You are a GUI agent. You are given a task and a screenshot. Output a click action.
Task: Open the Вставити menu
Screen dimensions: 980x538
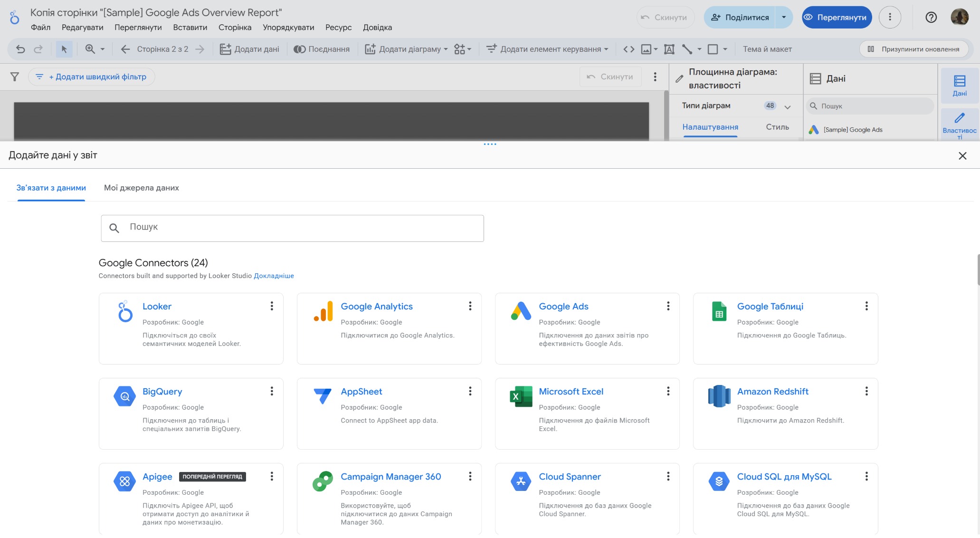(190, 28)
